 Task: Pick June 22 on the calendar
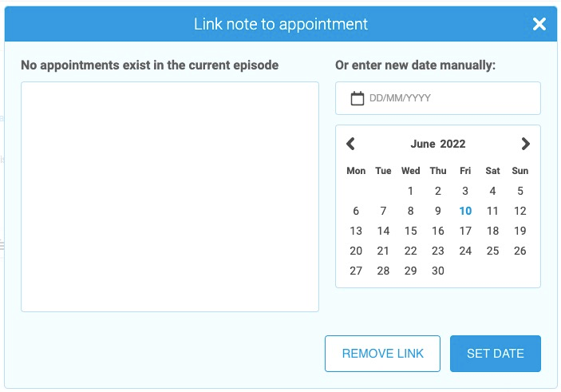click(410, 251)
